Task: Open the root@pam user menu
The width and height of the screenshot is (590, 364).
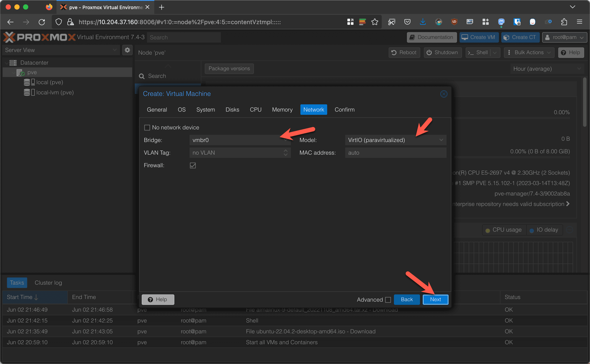Action: point(565,37)
